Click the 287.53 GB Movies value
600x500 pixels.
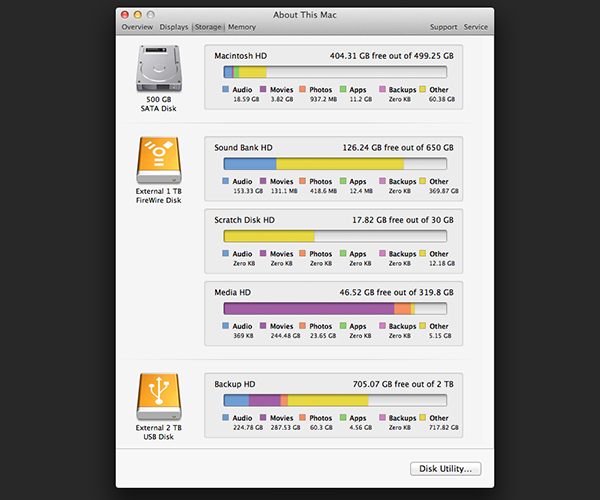(x=285, y=428)
